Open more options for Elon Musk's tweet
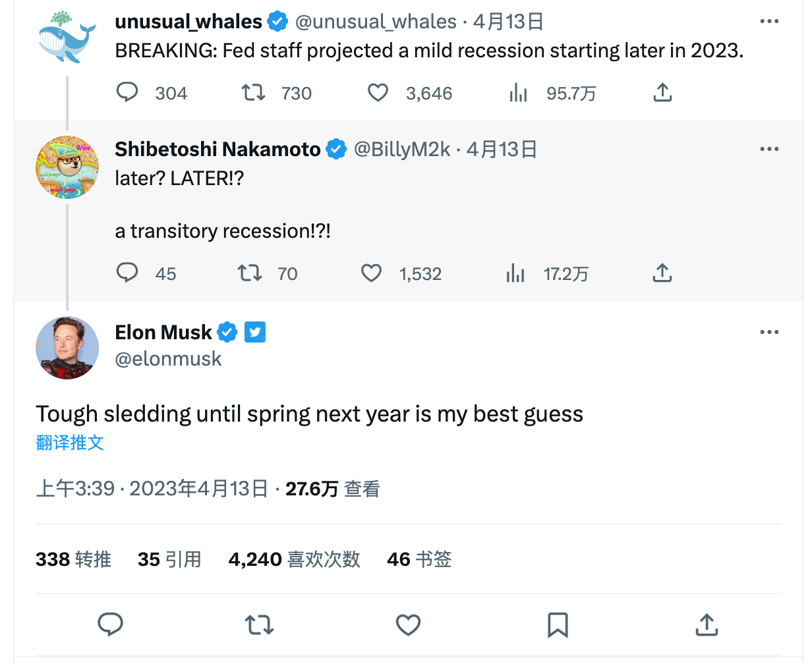This screenshot has height=664, width=812. [x=769, y=332]
